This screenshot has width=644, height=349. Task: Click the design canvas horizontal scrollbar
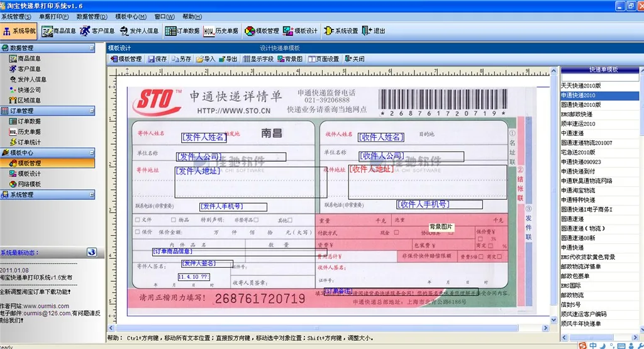tap(317, 328)
